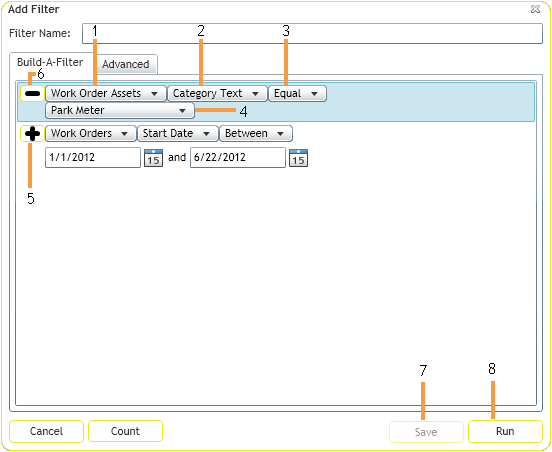This screenshot has width=552, height=452.
Task: Open the Start Date field dropdown
Action: 178,134
